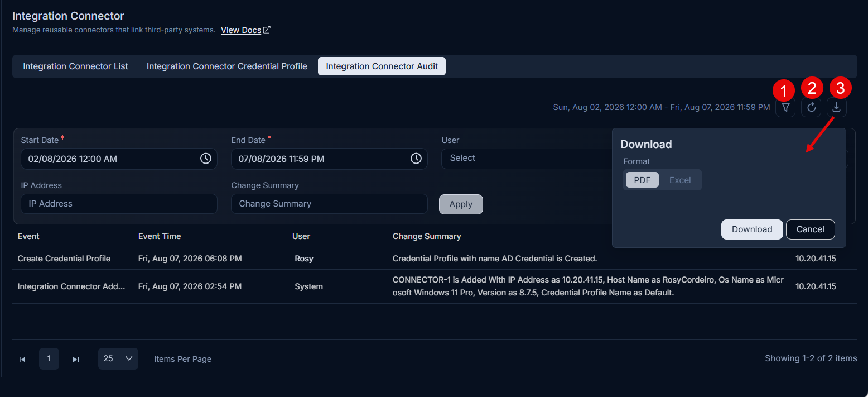Click the date range text above filters
Screen dimensions: 868x397
coord(662,107)
